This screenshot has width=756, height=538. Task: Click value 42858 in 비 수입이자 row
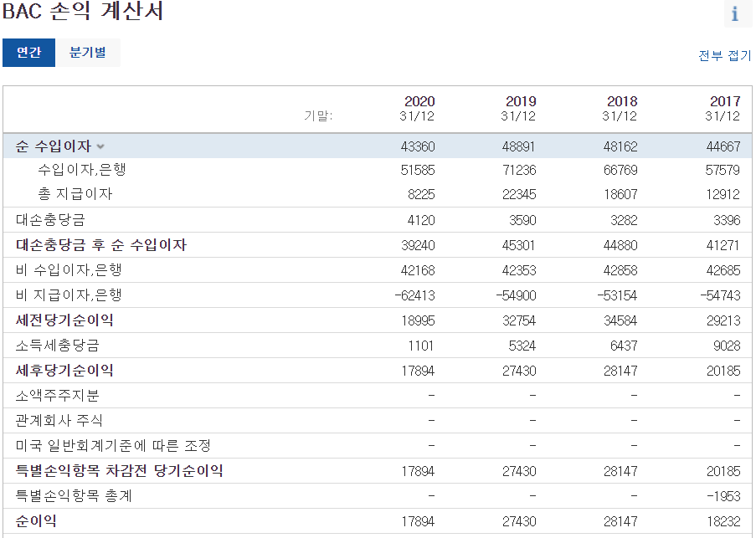pos(620,271)
